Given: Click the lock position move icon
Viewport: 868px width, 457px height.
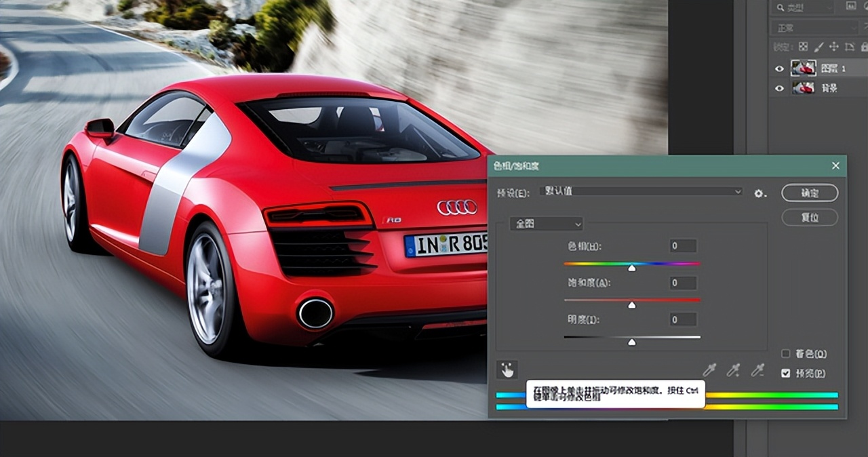Looking at the screenshot, I should pyautogui.click(x=834, y=47).
